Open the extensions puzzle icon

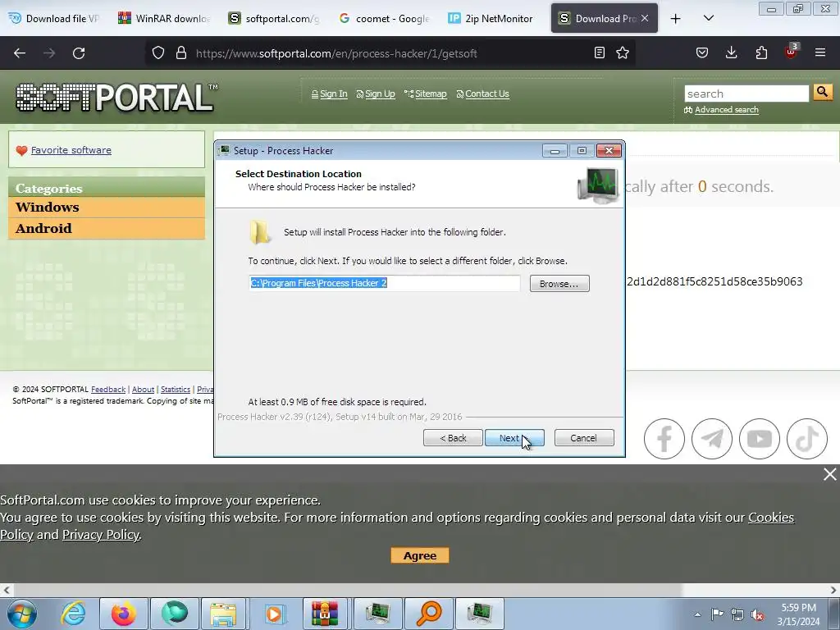tap(761, 52)
